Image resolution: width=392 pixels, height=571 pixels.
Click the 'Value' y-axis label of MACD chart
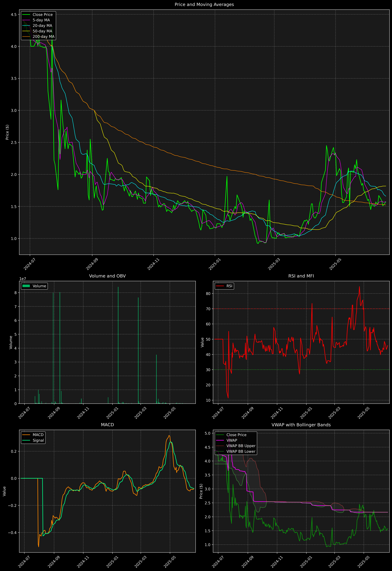4,491
